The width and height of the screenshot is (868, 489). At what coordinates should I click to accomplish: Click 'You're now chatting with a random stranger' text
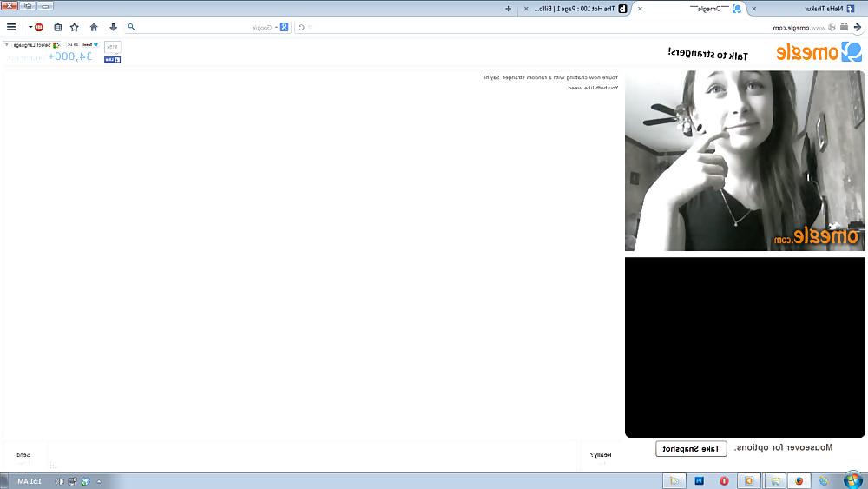pos(550,77)
